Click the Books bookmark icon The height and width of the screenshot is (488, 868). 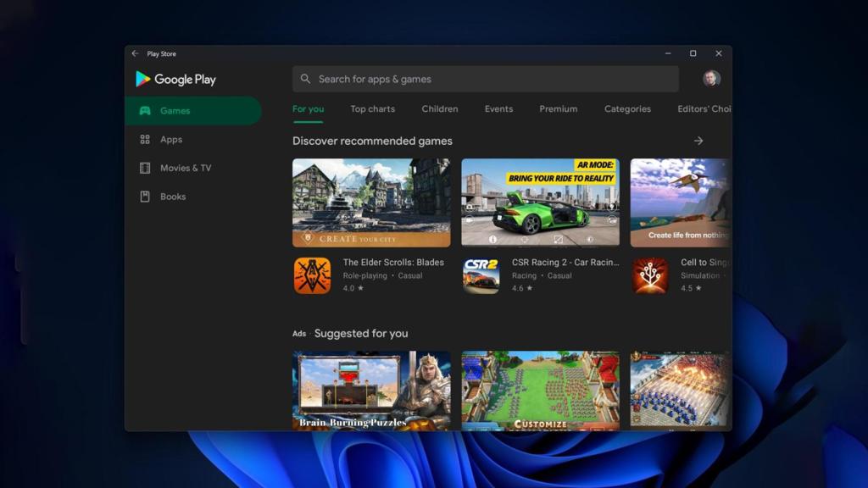point(145,197)
